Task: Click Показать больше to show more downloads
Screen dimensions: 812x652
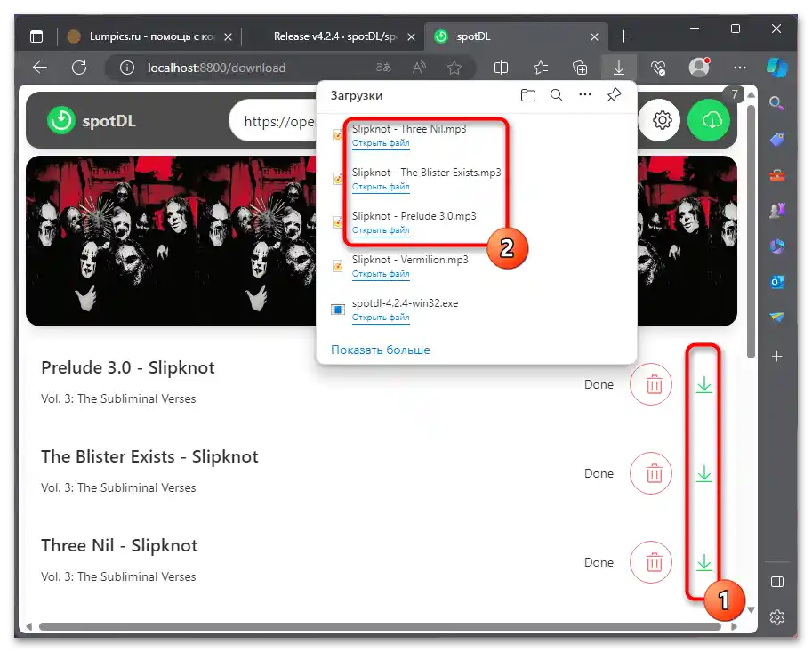Action: [380, 350]
